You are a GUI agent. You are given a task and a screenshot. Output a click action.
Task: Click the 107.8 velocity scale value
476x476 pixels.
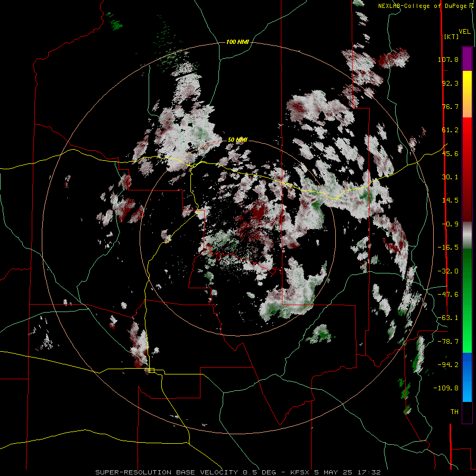[x=448, y=59]
